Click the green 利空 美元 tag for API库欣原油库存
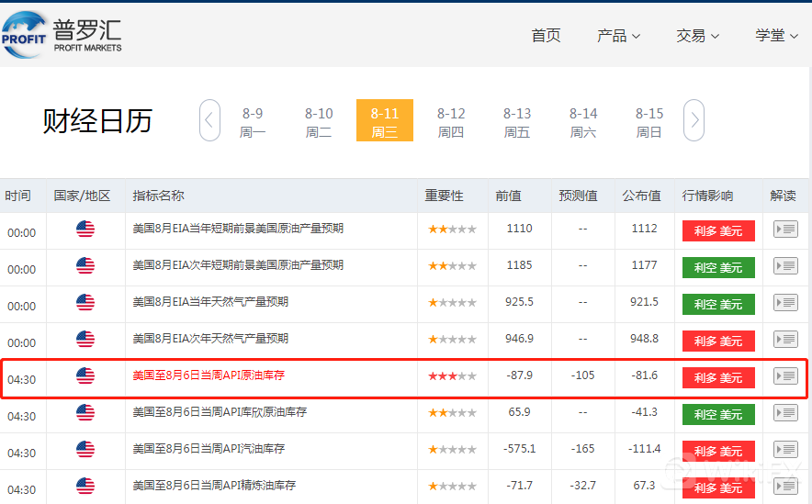This screenshot has width=812, height=504. 718,414
